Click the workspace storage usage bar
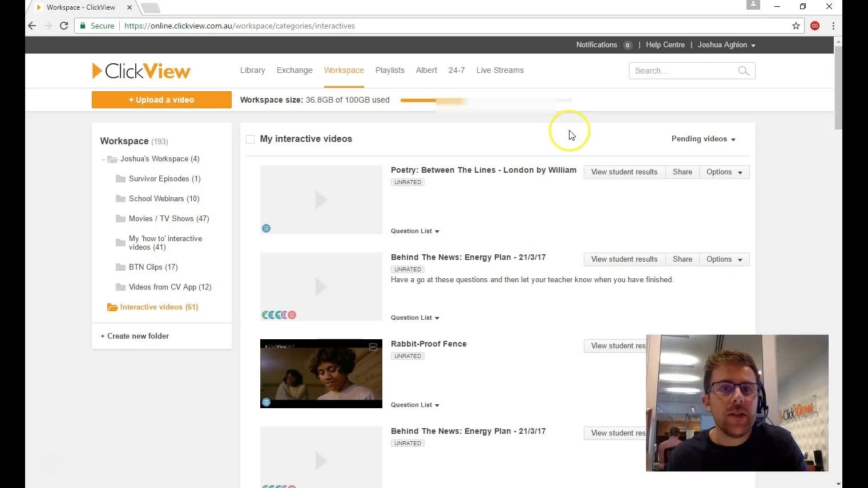 (486, 100)
